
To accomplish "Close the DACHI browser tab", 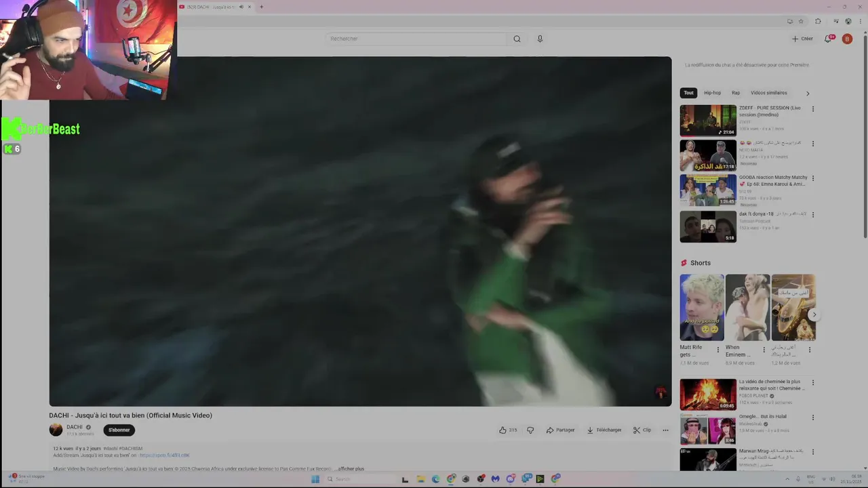I will (x=250, y=7).
